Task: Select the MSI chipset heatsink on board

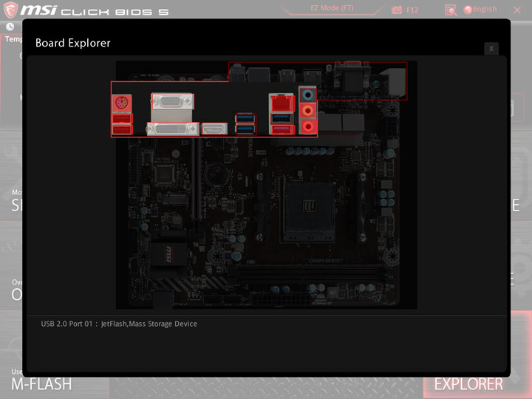Action: click(x=168, y=253)
